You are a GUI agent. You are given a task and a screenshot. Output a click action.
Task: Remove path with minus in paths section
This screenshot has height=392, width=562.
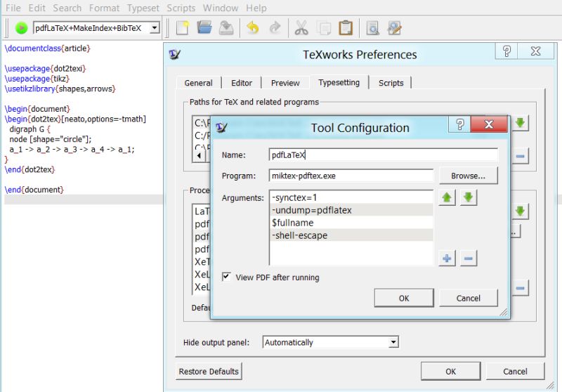pos(520,156)
